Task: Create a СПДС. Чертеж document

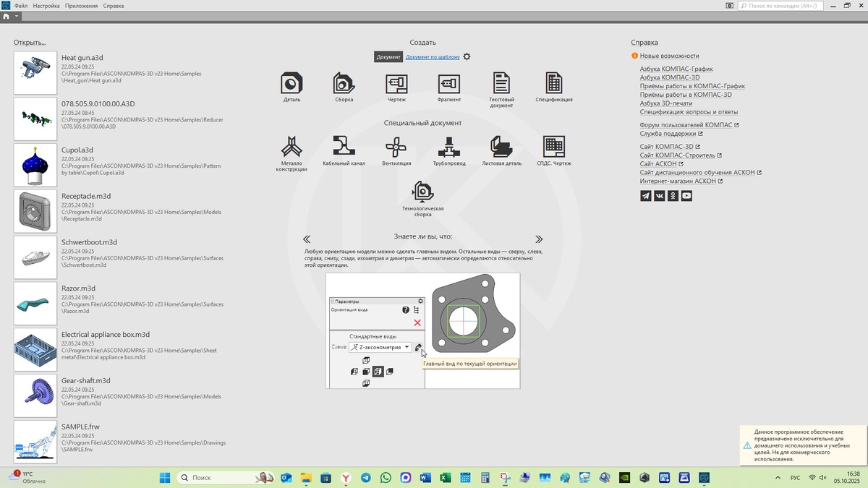Action: [x=554, y=150]
